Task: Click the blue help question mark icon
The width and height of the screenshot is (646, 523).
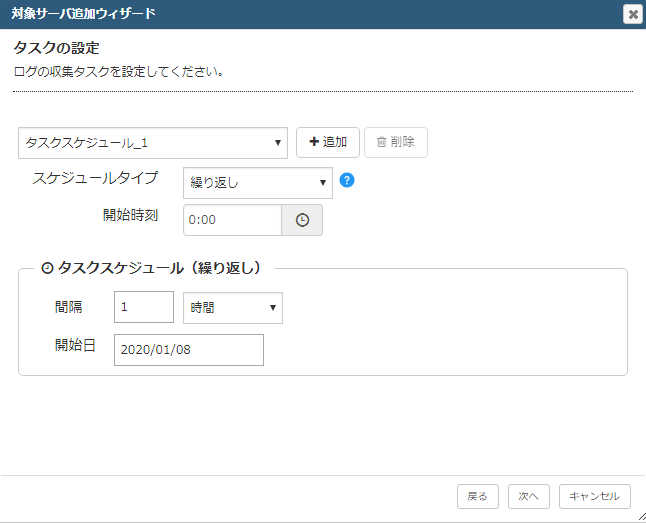Action: [347, 180]
